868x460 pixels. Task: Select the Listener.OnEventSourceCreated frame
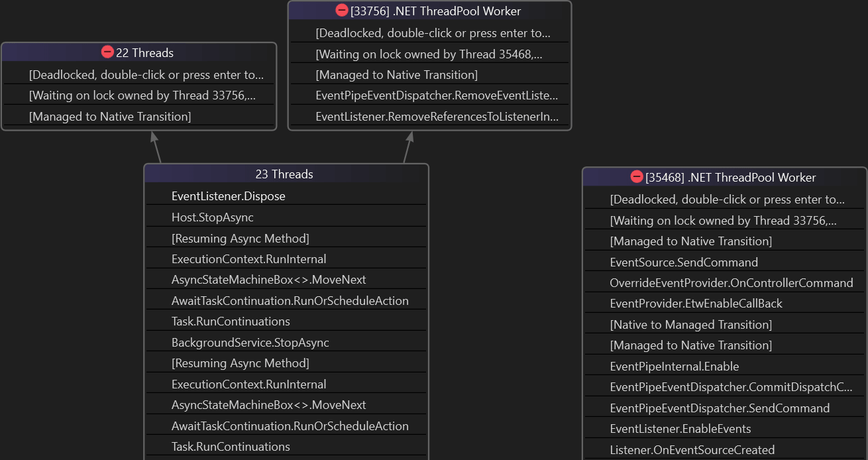point(692,450)
